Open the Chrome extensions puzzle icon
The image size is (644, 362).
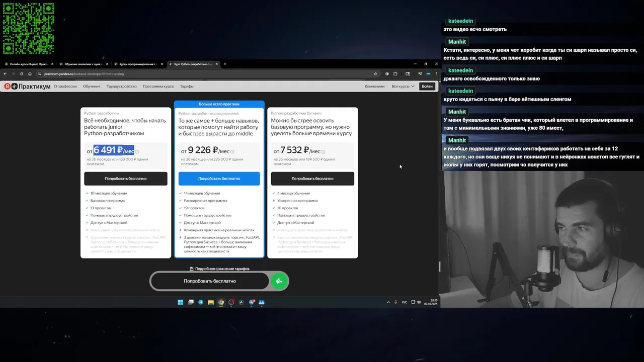(x=395, y=74)
